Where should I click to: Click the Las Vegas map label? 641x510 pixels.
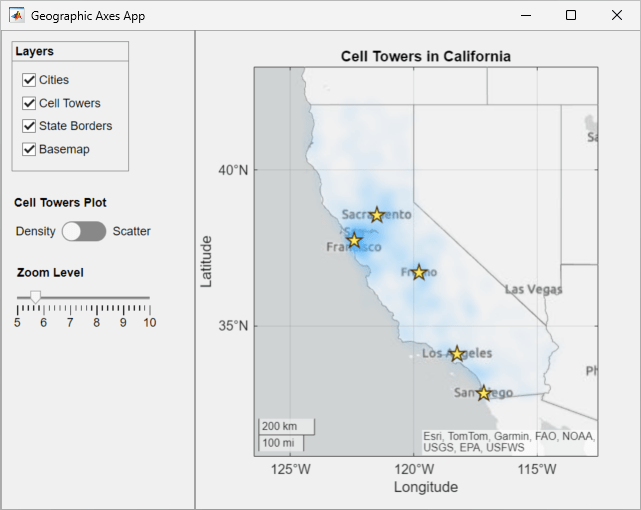pos(533,289)
